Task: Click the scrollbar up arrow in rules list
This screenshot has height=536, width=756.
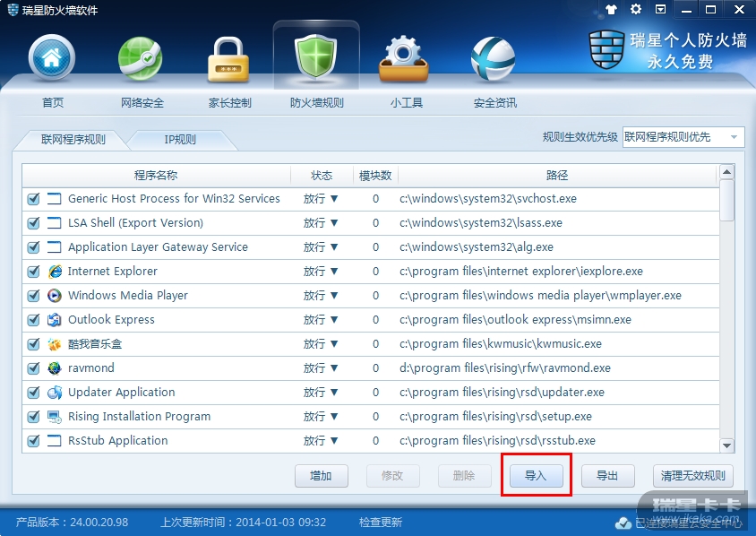Action: (726, 172)
